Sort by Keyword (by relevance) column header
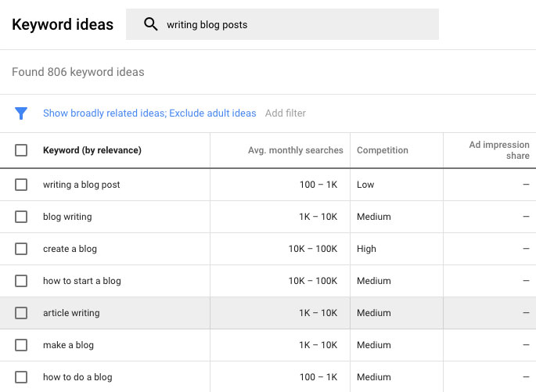536x392 pixels. (x=92, y=150)
